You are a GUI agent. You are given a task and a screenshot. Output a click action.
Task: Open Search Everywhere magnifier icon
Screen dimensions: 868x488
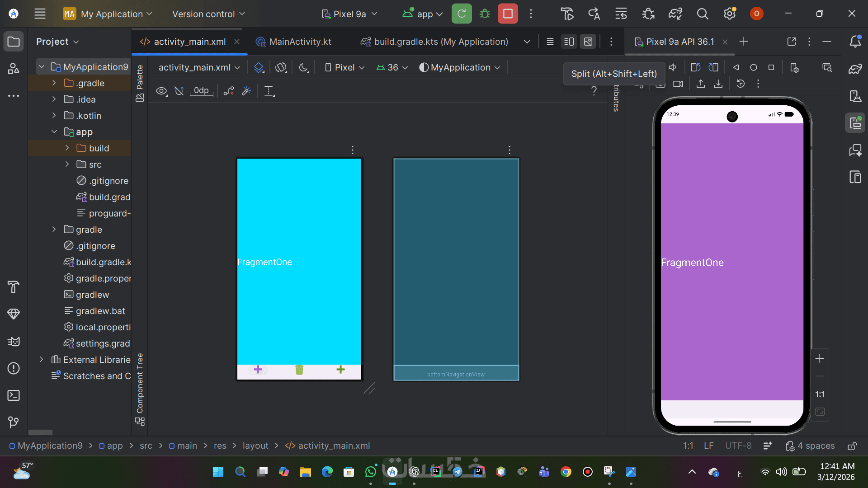702,14
